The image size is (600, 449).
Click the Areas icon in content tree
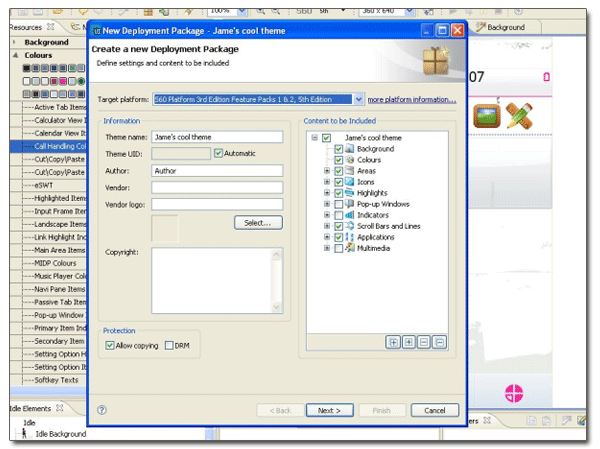coord(349,171)
